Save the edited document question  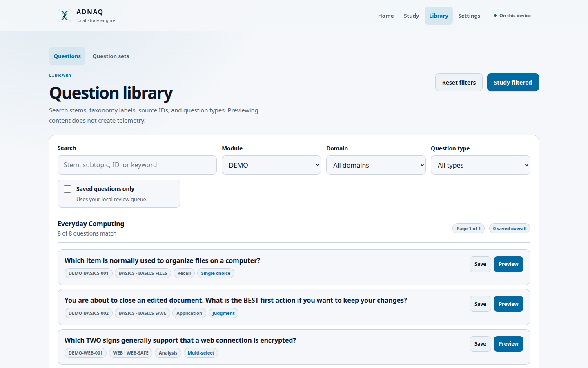[x=480, y=304]
